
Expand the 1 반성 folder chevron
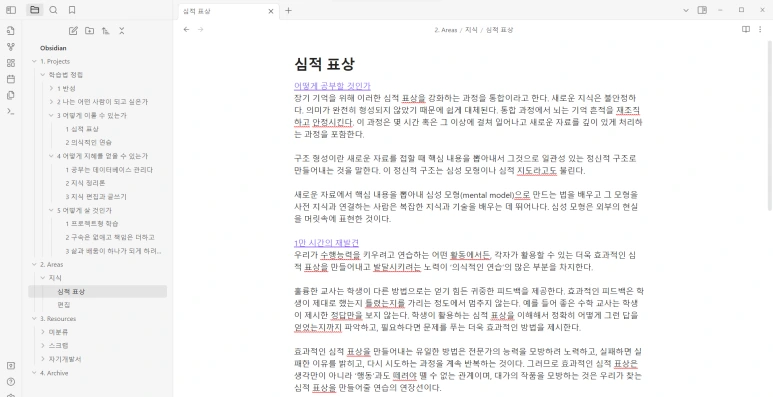tap(51, 88)
